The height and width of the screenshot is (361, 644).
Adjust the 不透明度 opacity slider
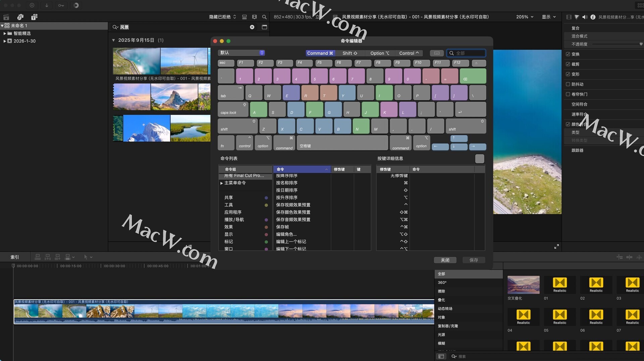[x=617, y=44]
